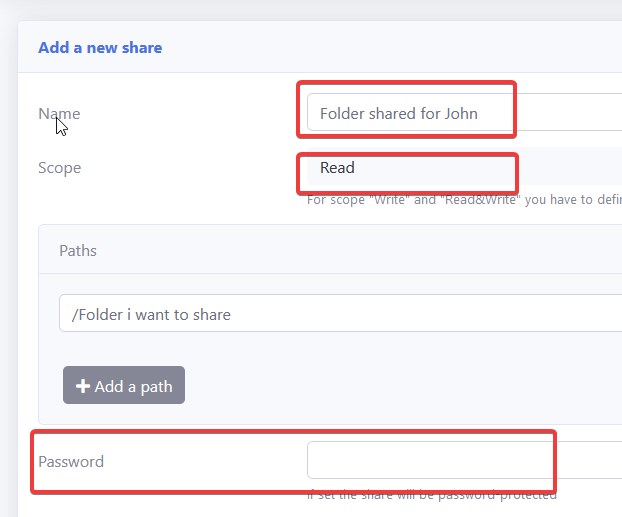Click the leading slash in the path field
The image size is (622, 517).
[x=75, y=314]
